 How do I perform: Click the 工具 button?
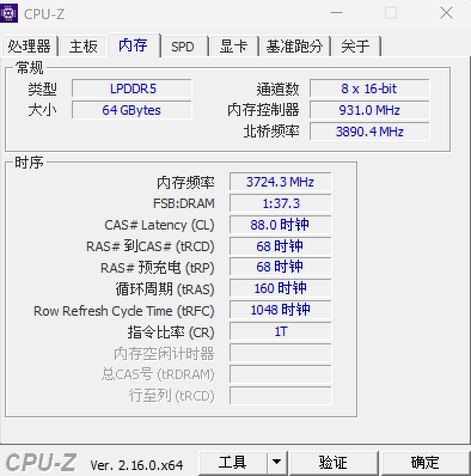[233, 463]
